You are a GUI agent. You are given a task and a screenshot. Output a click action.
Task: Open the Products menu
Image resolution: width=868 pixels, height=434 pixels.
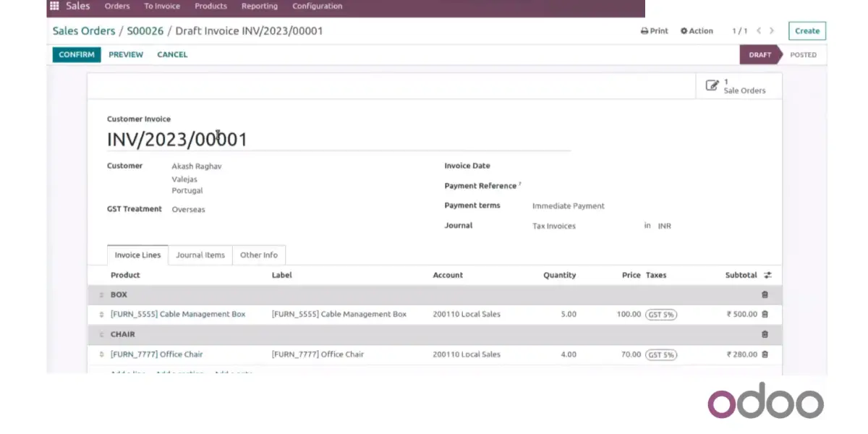click(x=210, y=6)
